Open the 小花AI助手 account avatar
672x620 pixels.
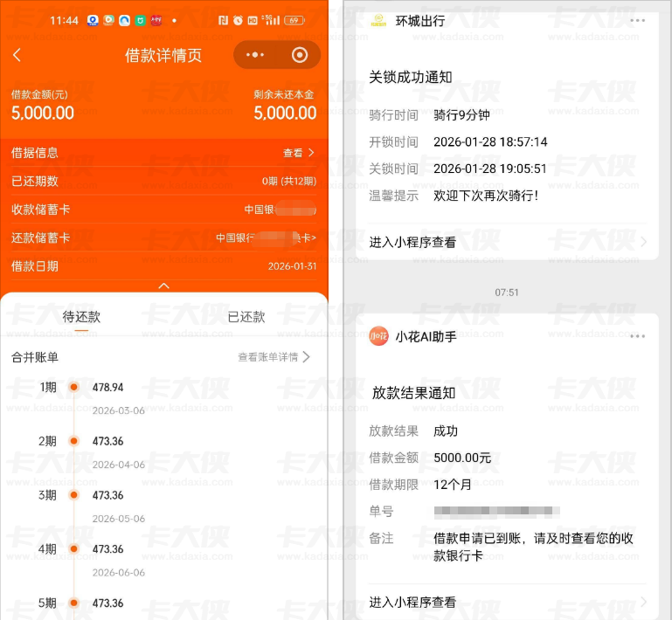coord(378,336)
